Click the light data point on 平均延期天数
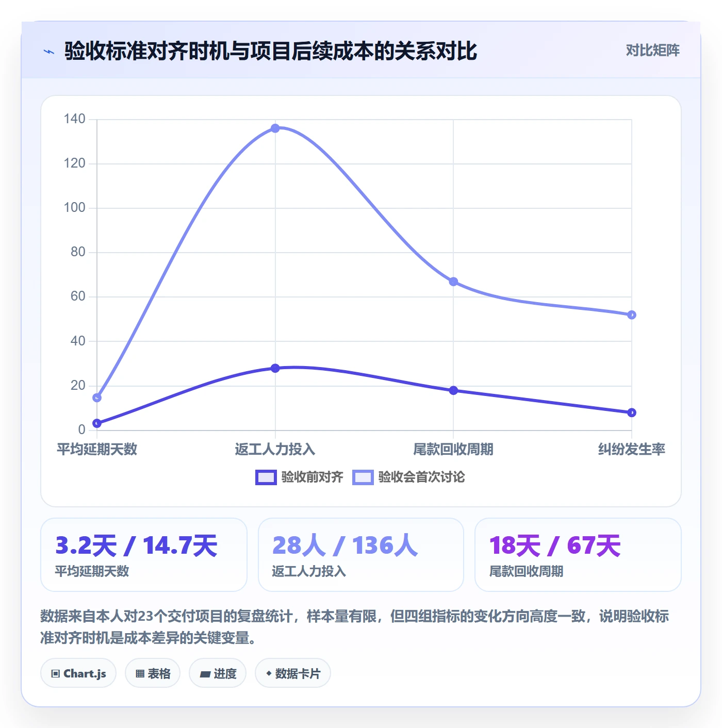722x728 pixels. (97, 398)
